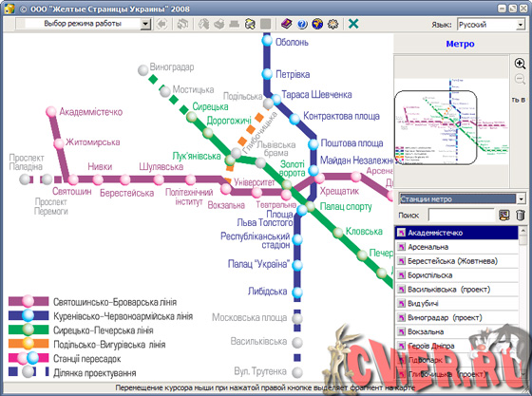Click the grayed back arrow toolbar icon
The height and width of the screenshot is (396, 532).
point(161,24)
